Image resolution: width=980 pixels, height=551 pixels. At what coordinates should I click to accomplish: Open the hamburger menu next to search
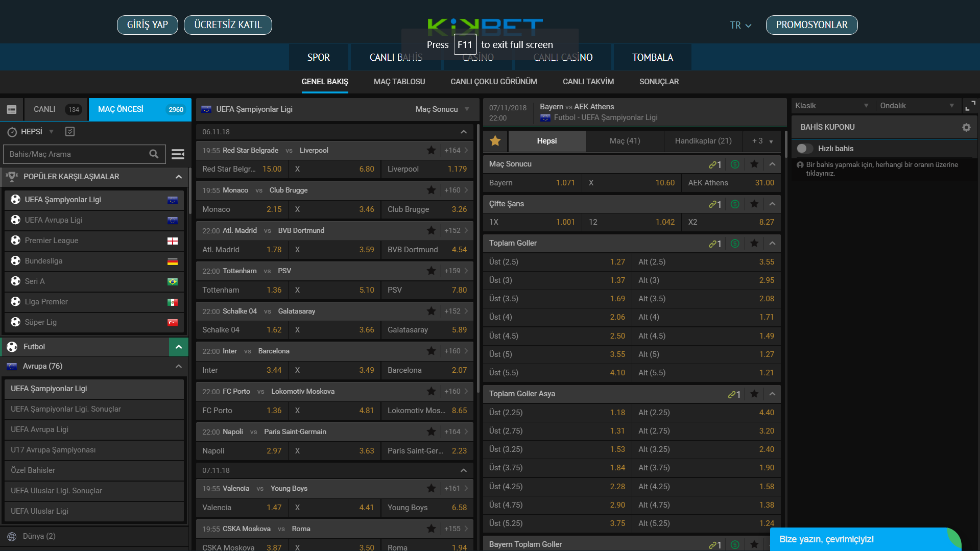click(x=178, y=154)
